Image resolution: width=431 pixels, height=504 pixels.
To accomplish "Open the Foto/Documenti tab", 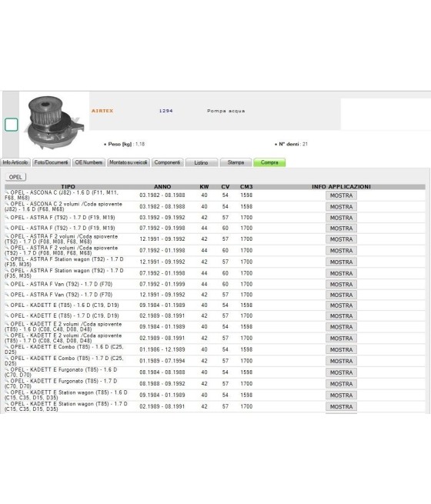I will pyautogui.click(x=51, y=162).
